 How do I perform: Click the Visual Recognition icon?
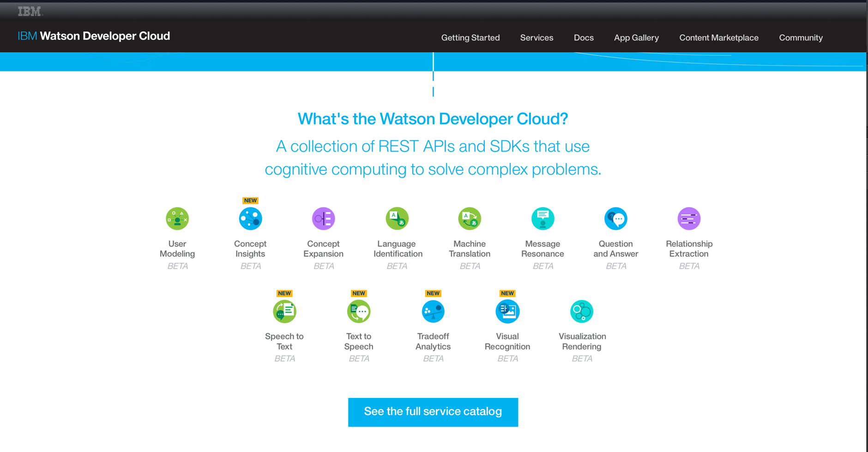pyautogui.click(x=507, y=311)
